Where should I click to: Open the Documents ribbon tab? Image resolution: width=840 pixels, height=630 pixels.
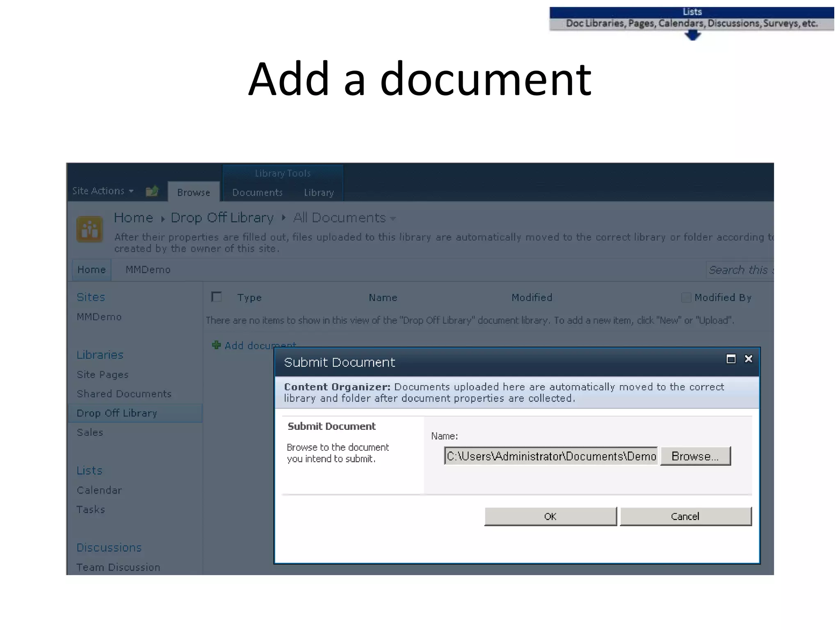[258, 192]
